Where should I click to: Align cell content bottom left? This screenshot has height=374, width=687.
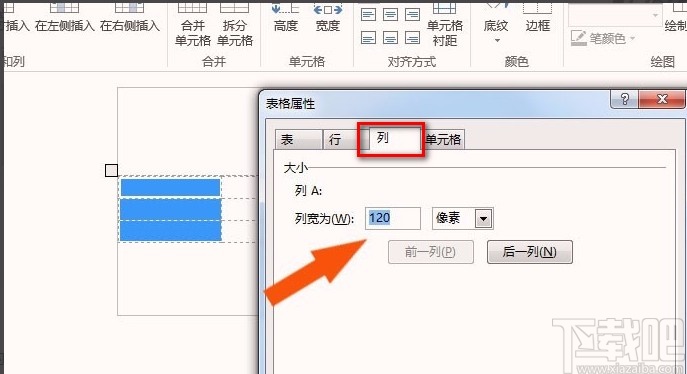[x=368, y=38]
